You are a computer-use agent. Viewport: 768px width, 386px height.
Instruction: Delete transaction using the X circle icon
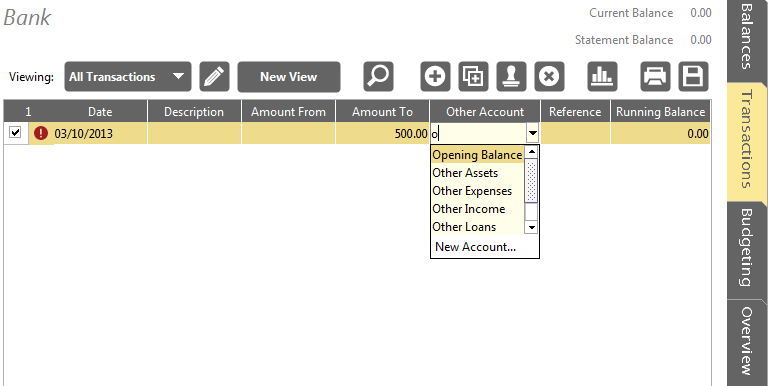point(549,76)
